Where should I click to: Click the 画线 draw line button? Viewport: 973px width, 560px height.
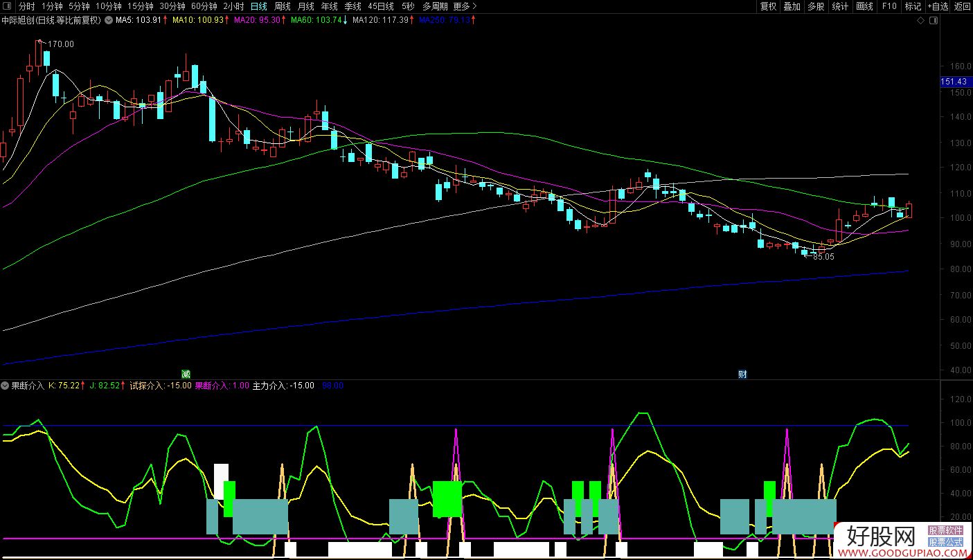[x=864, y=6]
